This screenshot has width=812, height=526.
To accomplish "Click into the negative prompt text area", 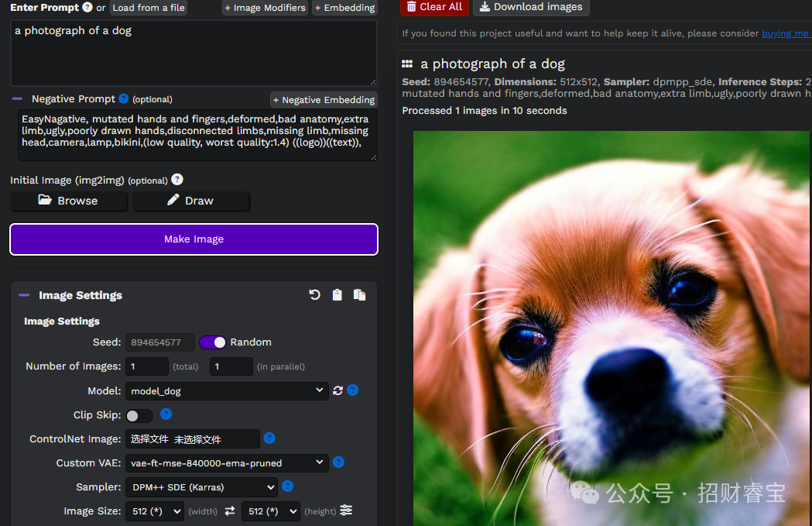I will tap(197, 135).
